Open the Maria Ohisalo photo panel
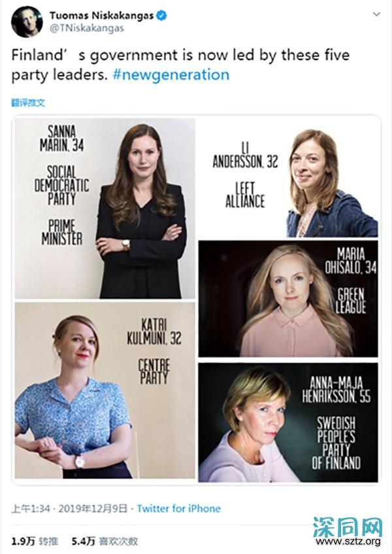 click(x=288, y=299)
